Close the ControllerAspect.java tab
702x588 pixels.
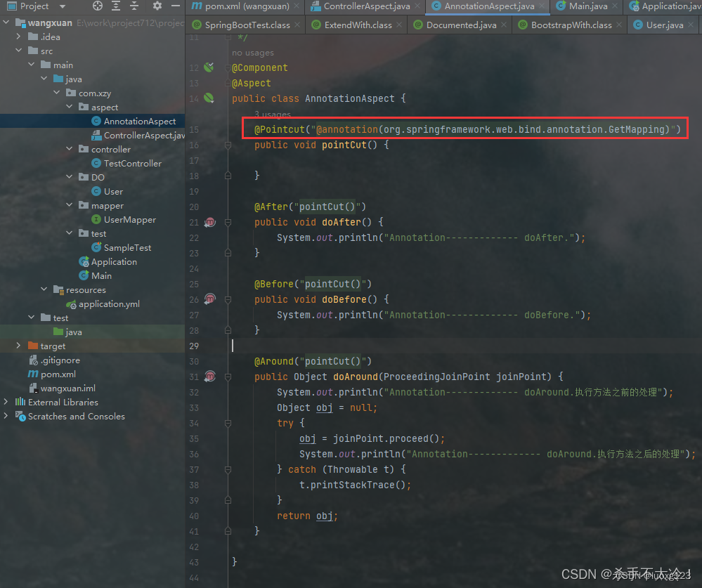point(417,6)
